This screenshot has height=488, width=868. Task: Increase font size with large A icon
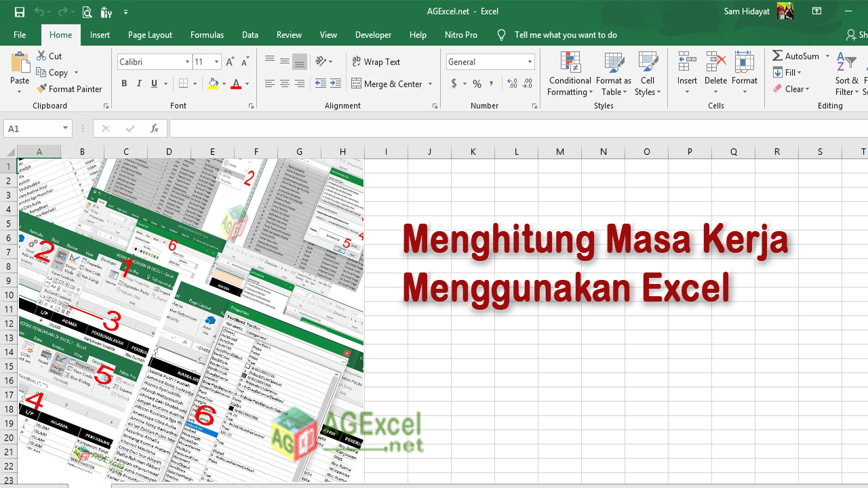(x=230, y=62)
